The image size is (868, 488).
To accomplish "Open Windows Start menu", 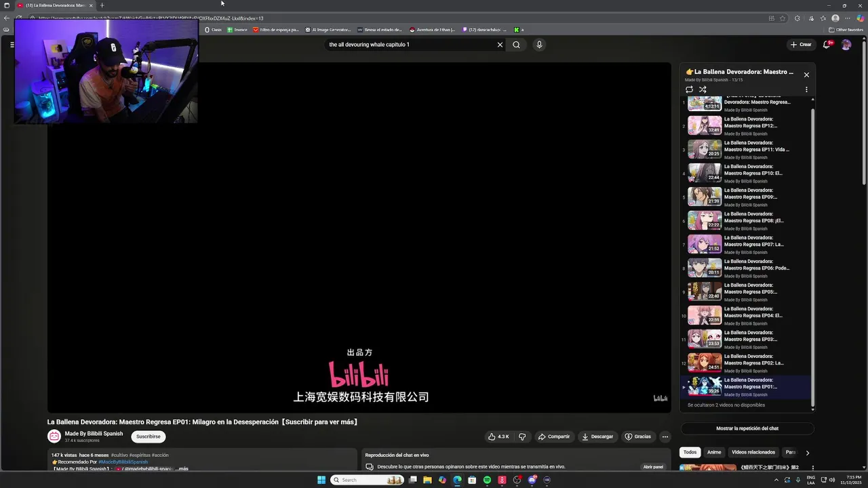I will point(321,480).
